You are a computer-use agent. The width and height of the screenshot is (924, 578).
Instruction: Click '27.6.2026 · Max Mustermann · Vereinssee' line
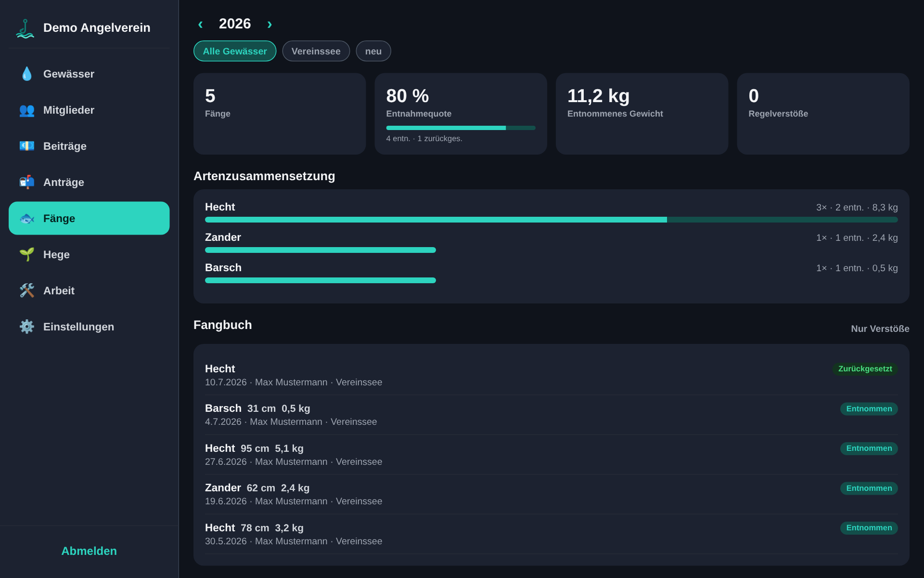(294, 462)
